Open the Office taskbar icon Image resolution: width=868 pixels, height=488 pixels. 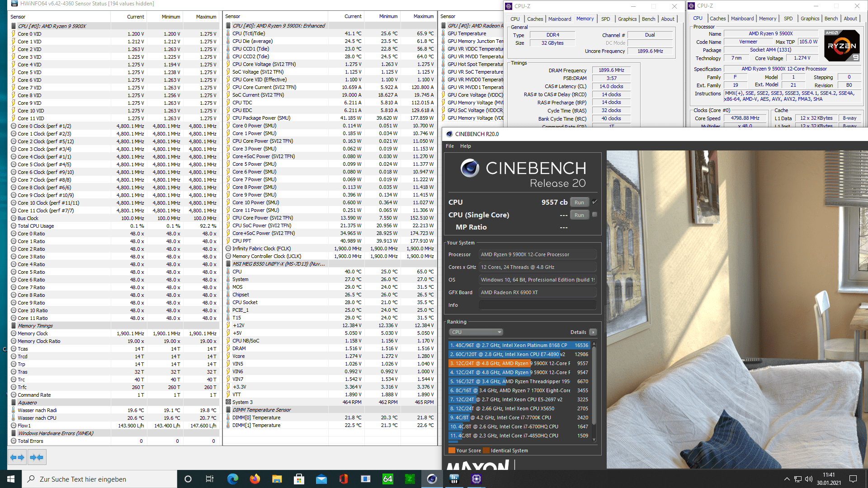click(343, 479)
